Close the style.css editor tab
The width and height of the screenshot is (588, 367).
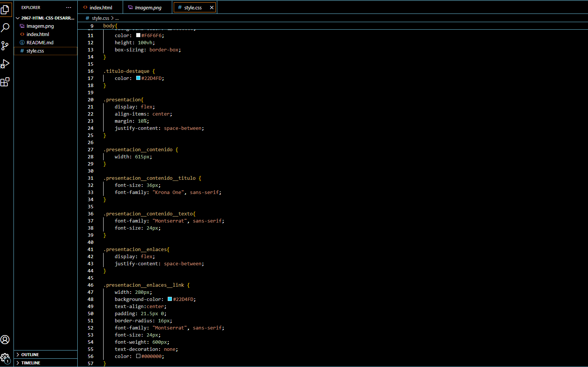[x=212, y=8]
